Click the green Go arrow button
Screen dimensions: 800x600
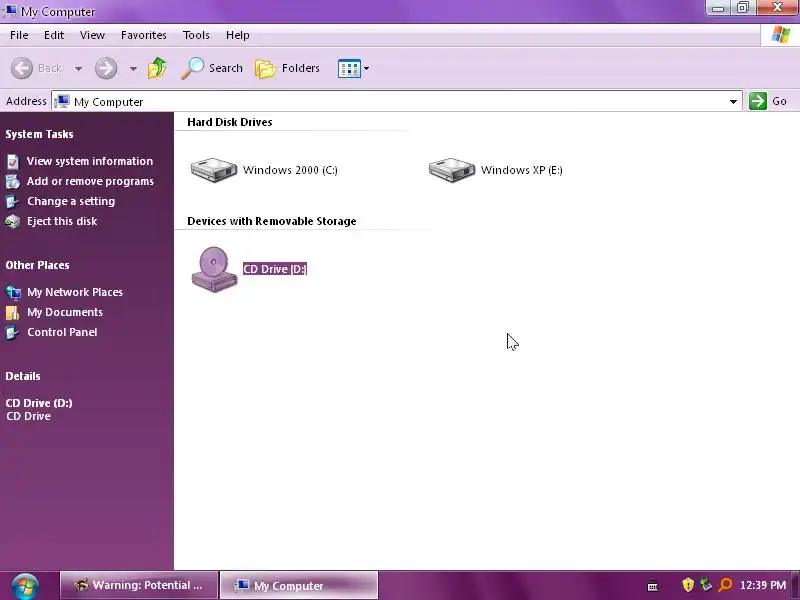tap(758, 101)
